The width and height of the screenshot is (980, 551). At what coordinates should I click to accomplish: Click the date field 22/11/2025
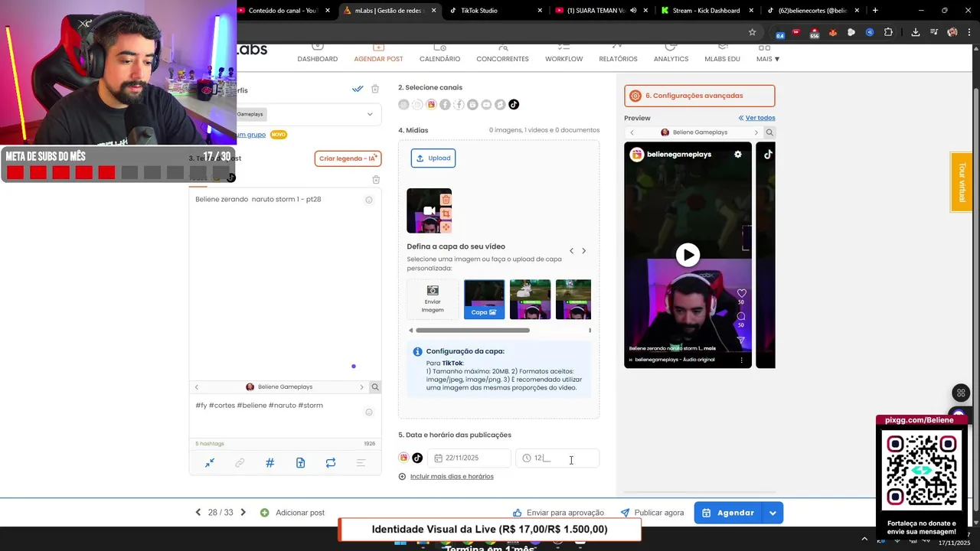[469, 458]
